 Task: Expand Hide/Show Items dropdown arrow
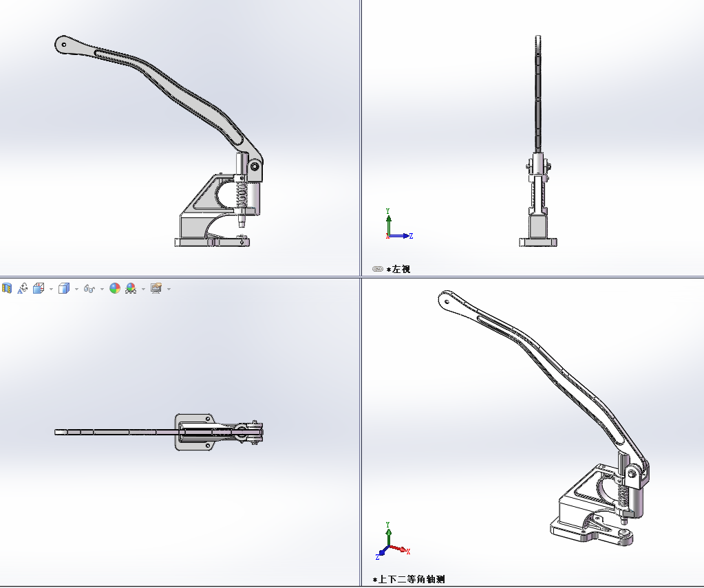pyautogui.click(x=102, y=289)
